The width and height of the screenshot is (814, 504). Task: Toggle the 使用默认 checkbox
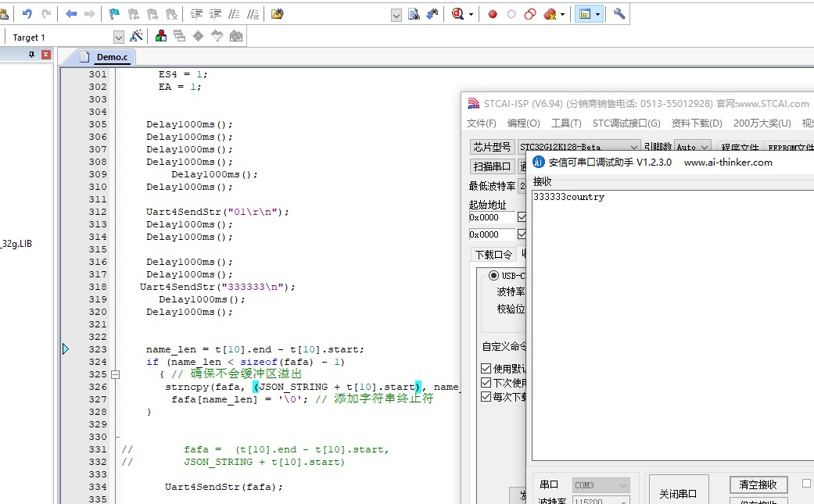tap(486, 369)
